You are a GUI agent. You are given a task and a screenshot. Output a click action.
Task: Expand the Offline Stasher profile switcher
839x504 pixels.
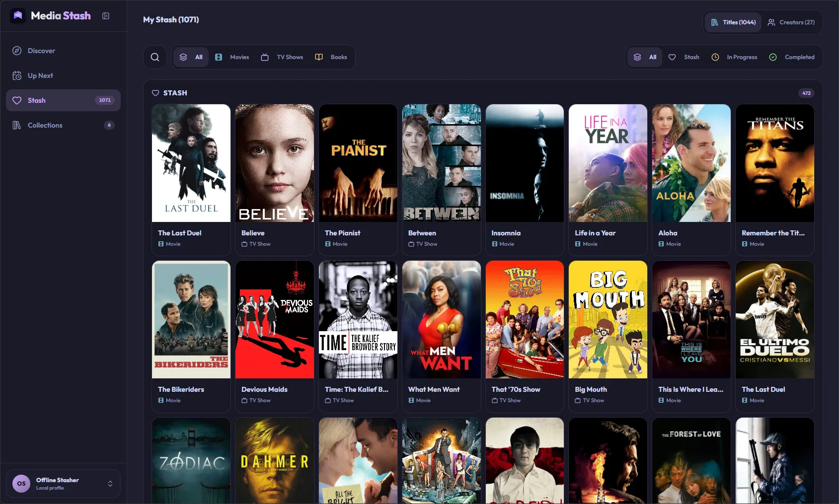[x=110, y=484]
